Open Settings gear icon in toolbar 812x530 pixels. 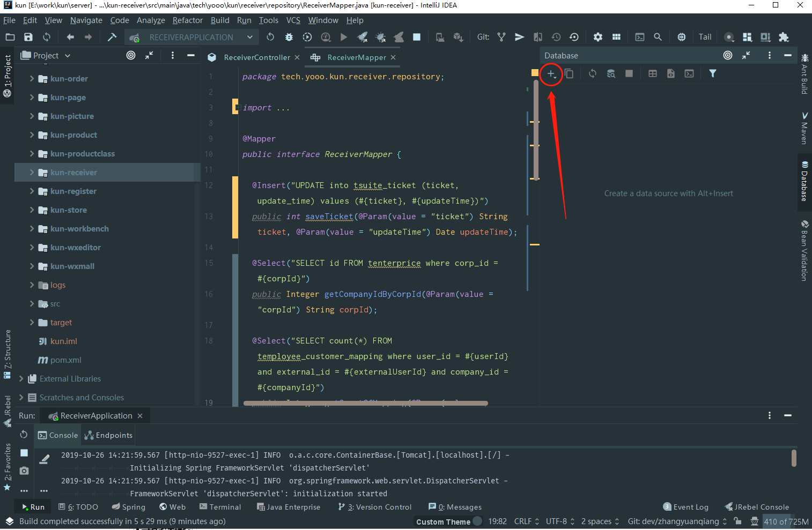(x=598, y=37)
